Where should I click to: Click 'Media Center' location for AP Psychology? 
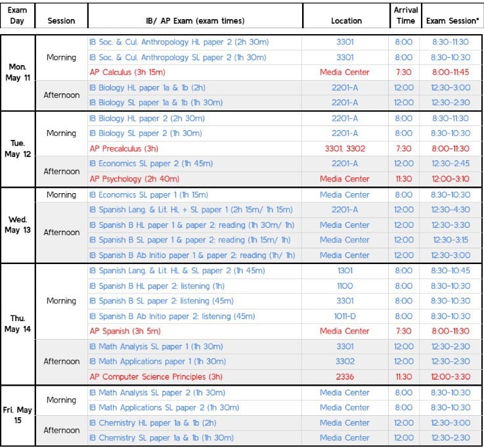(345, 179)
